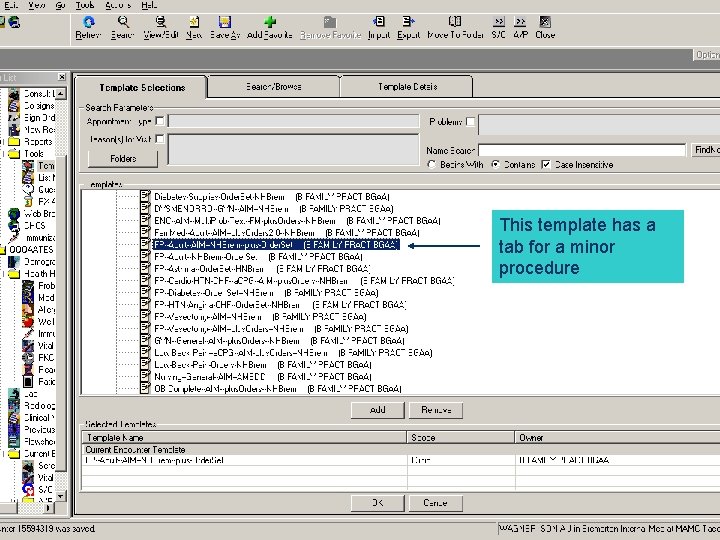Click the sidebar scroll-down arrow

click(60, 496)
